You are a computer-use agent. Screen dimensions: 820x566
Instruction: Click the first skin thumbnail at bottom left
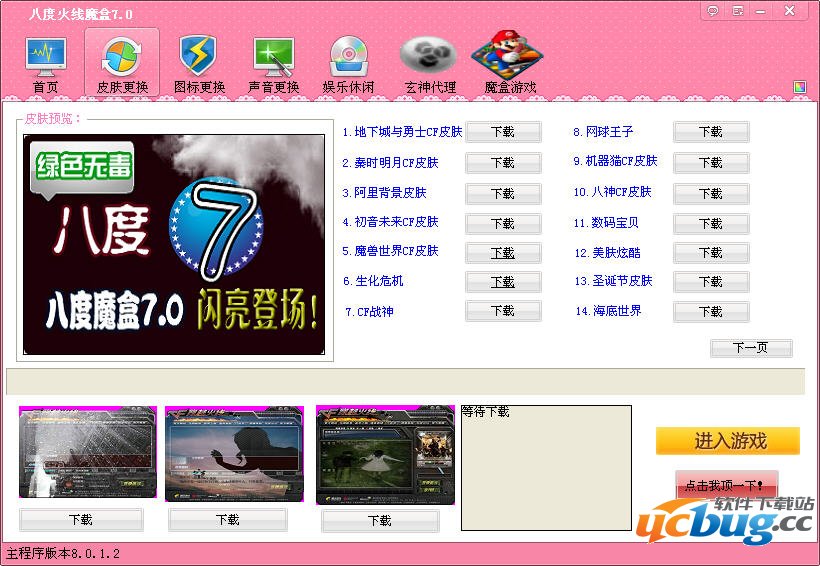(88, 453)
